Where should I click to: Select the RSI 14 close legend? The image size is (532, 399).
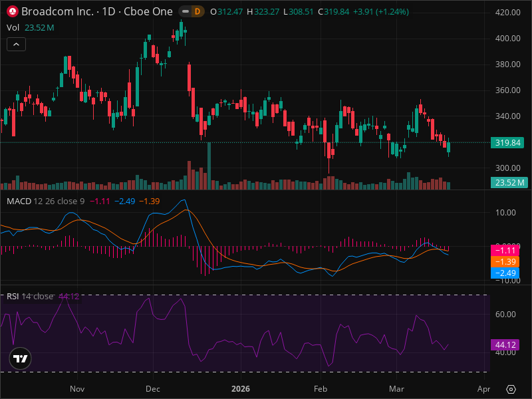[x=30, y=296]
